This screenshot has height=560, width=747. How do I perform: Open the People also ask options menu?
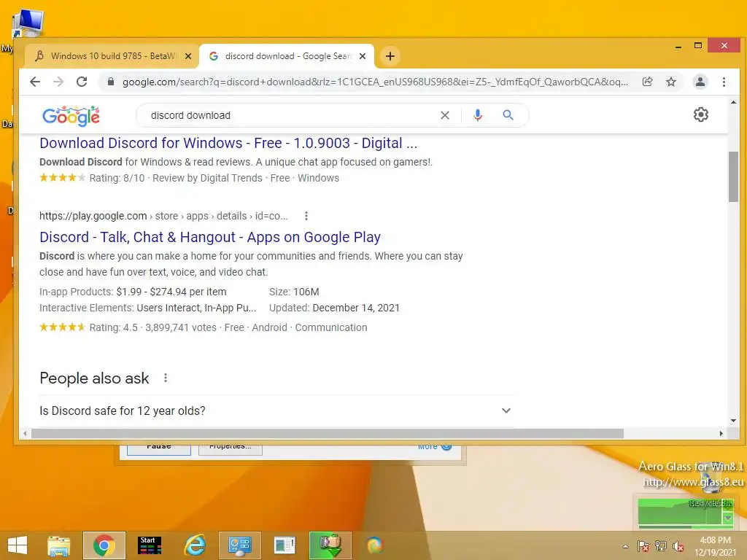point(166,378)
